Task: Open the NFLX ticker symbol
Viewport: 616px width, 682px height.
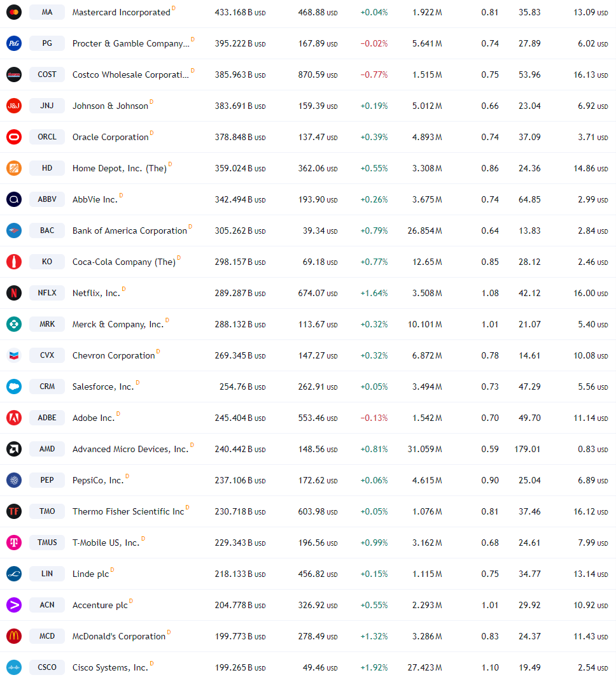Action: coord(47,293)
